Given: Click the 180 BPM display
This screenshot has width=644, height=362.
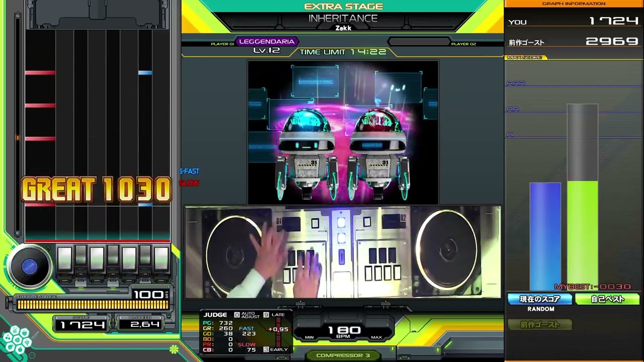Looking at the screenshot, I should [x=344, y=331].
